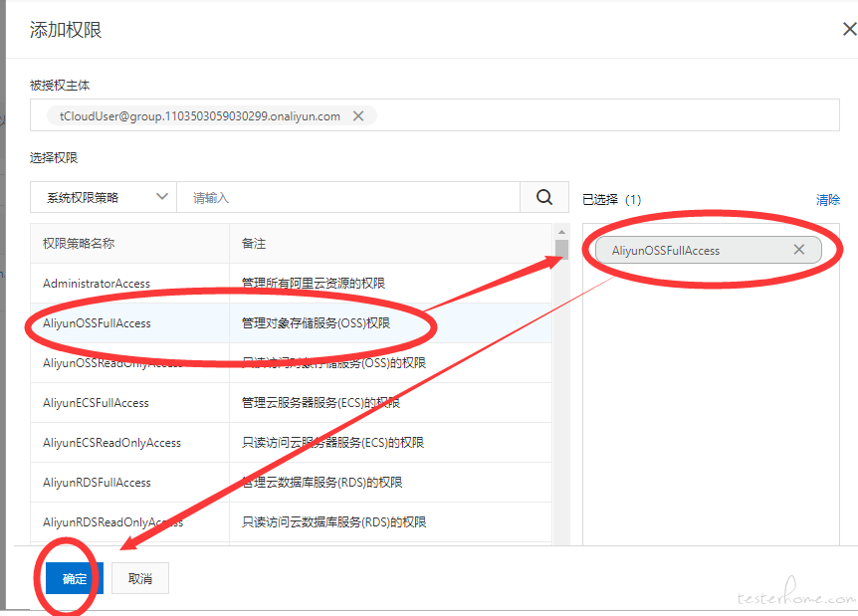
Task: Click the 只读访问云数据库服务(RDS)的权限 description
Action: tap(333, 522)
